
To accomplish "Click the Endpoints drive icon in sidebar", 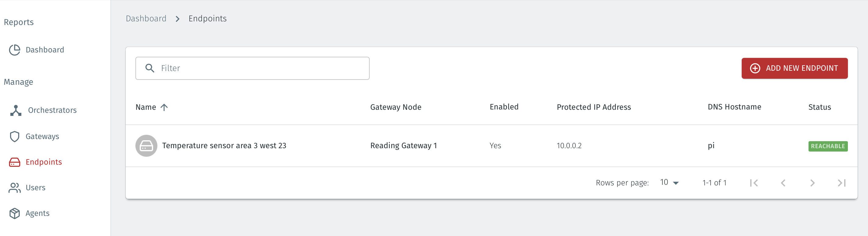I will tap(15, 162).
